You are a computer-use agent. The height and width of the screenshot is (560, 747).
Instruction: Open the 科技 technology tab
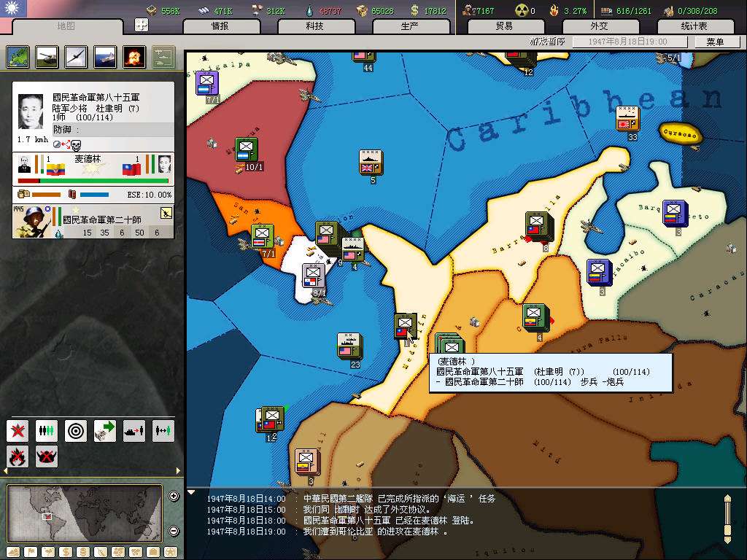click(x=315, y=26)
